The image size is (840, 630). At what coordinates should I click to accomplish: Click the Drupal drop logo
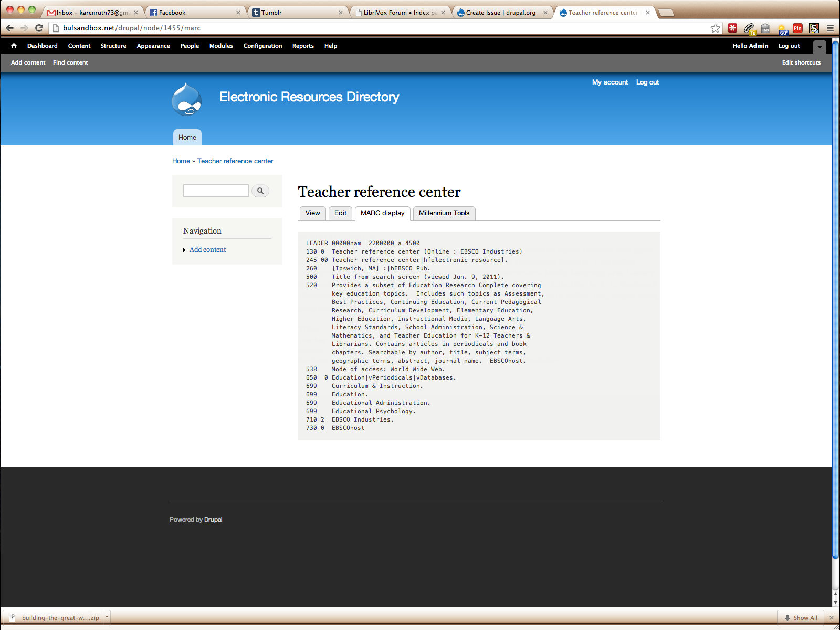187,99
